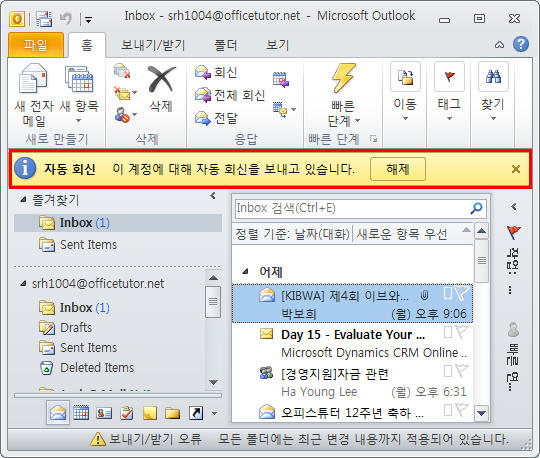Toggle category box on KIBWA message
Viewport: 540px width, 458px height.
click(448, 293)
